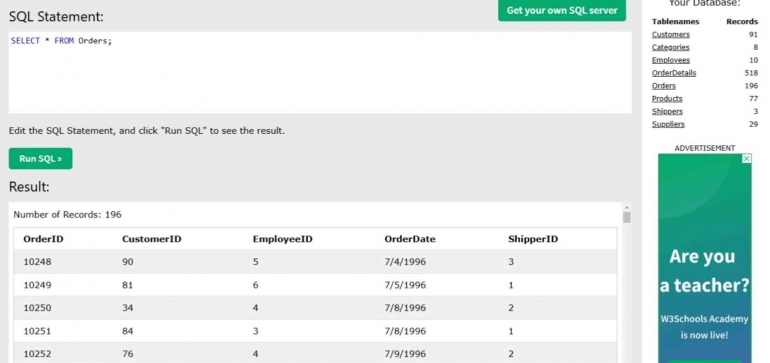Click CustomerID value 84

pos(128,331)
